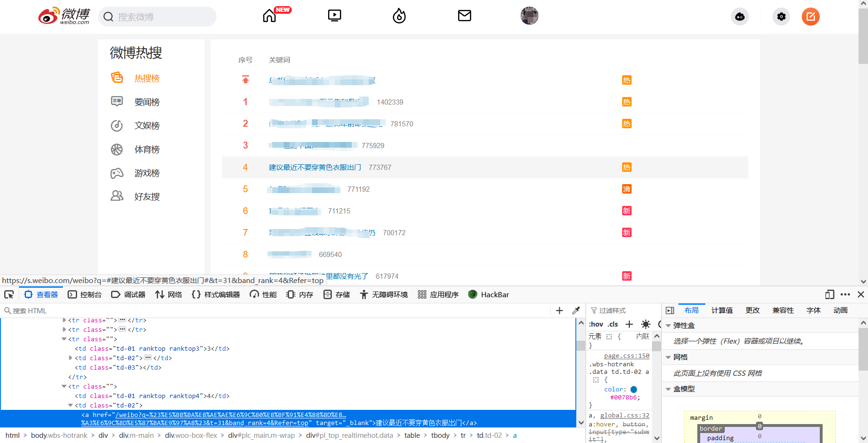This screenshot has height=443, width=868.
Task: Collapse the tr containing ranktop4
Action: (x=64, y=386)
